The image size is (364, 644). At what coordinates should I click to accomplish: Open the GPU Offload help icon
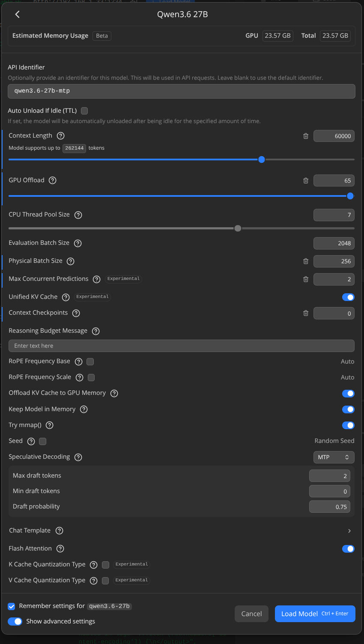(x=53, y=181)
